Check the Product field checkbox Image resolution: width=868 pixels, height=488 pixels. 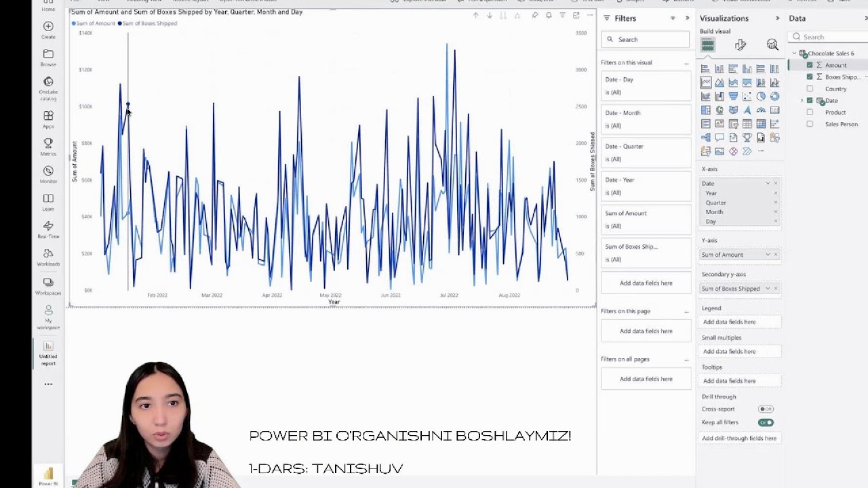click(810, 113)
